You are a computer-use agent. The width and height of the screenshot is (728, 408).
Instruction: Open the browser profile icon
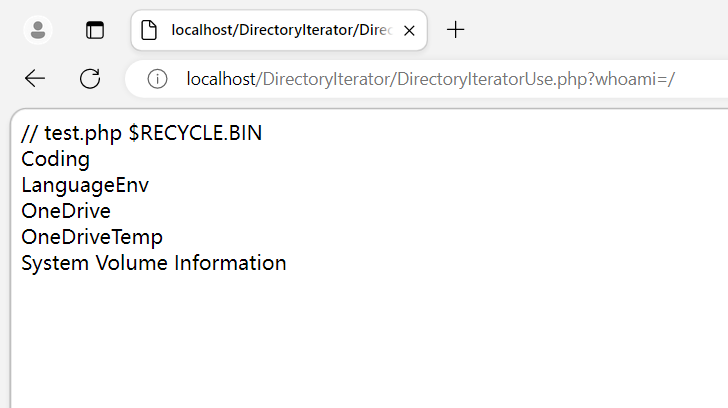tap(38, 30)
